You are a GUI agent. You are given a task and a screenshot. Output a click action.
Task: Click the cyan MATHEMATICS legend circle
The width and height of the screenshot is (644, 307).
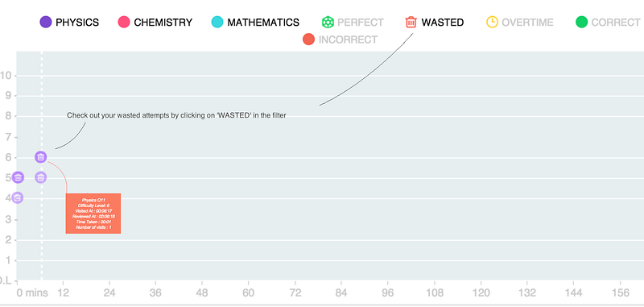click(217, 22)
